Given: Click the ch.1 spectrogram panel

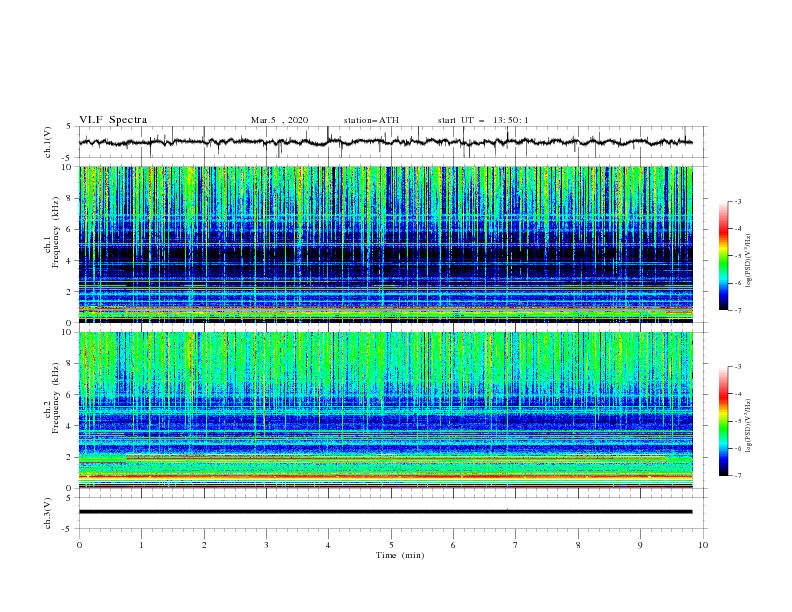Looking at the screenshot, I should coord(385,244).
